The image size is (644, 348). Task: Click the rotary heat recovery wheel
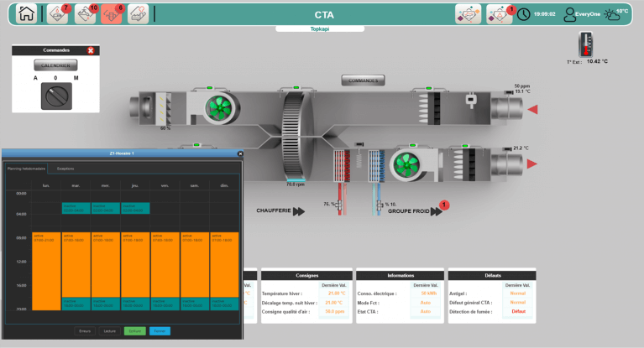[x=293, y=132]
